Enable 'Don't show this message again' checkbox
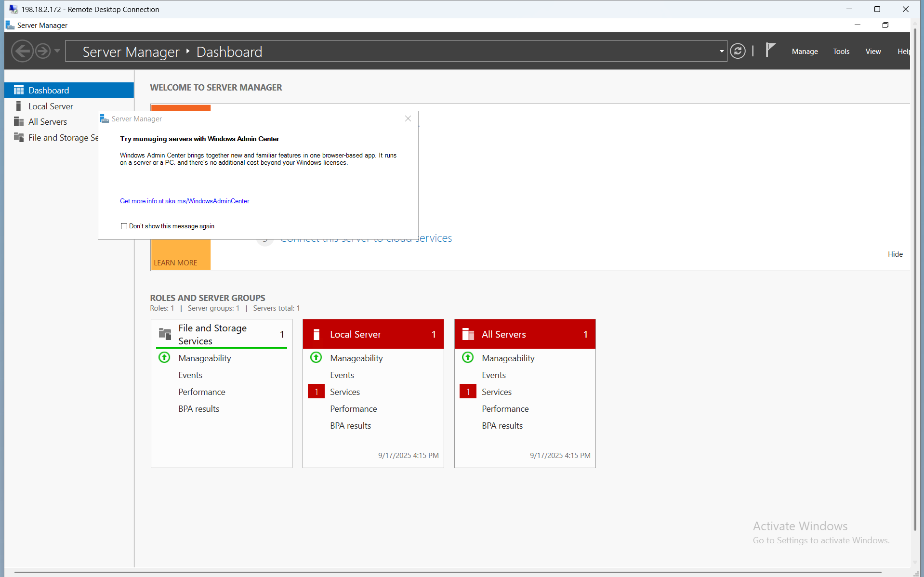 point(124,226)
